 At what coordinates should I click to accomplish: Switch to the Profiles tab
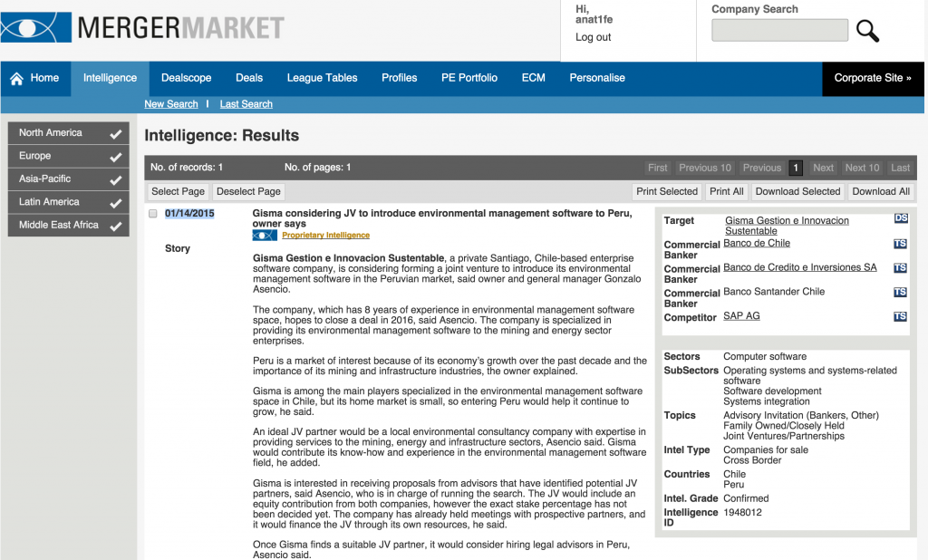pyautogui.click(x=400, y=78)
